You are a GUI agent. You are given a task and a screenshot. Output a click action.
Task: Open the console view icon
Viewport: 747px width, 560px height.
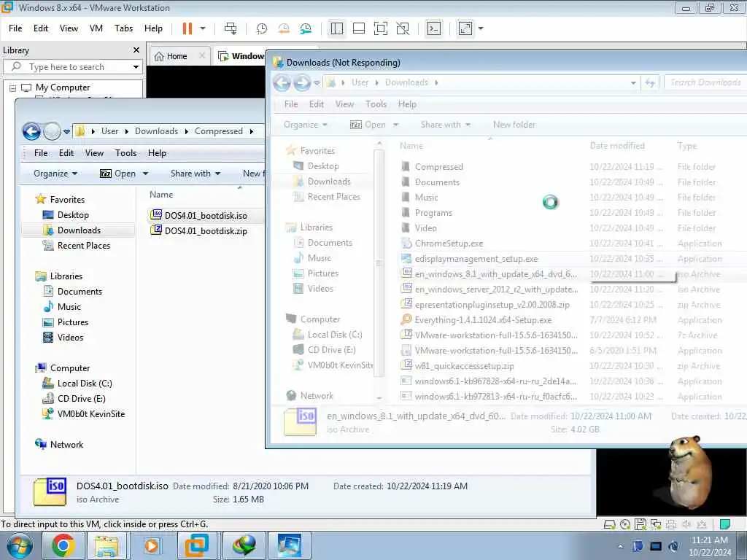(x=434, y=28)
